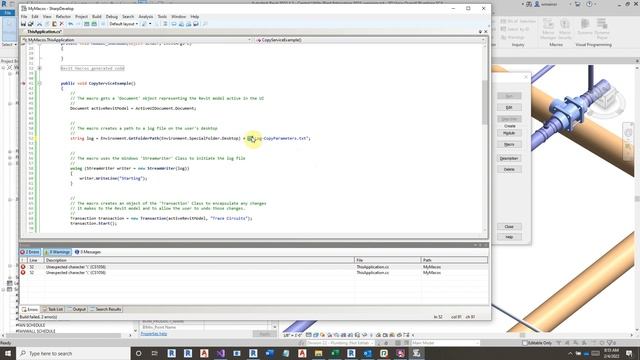
Task: Select the second Unexpected character error row
Action: (253, 273)
